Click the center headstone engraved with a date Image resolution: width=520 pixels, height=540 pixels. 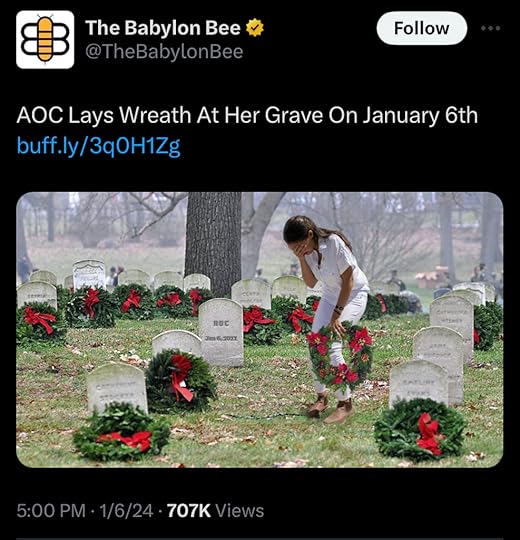221,332
